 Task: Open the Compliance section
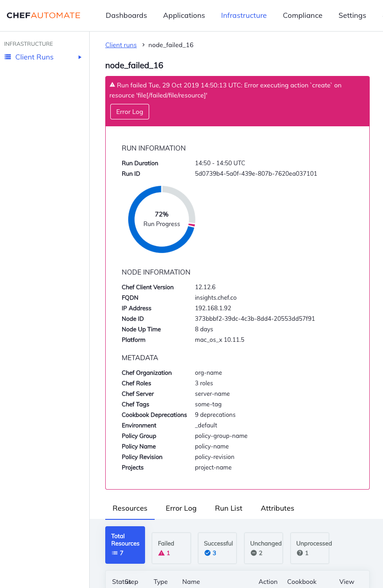[x=302, y=15]
